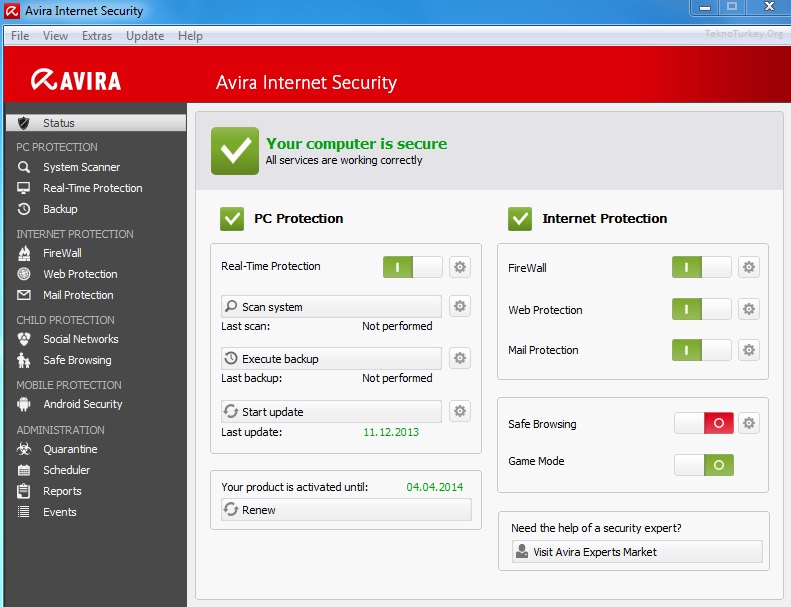This screenshot has width=791, height=607.
Task: Open Social Networks label in the sidebar
Action: [81, 339]
